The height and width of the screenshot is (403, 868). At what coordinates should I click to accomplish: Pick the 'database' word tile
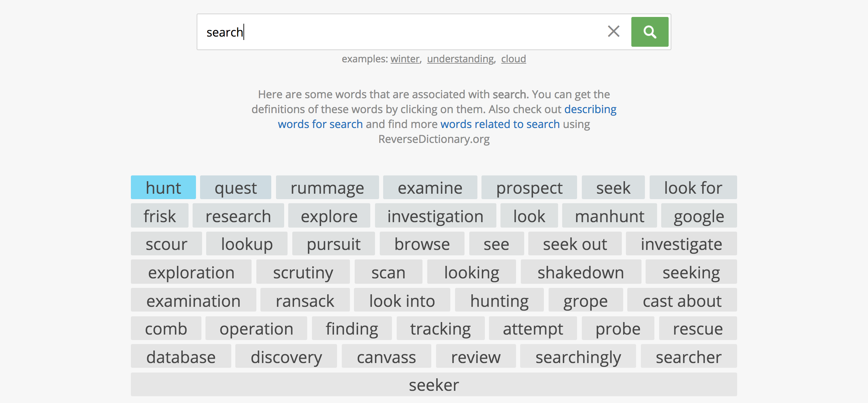[181, 357]
